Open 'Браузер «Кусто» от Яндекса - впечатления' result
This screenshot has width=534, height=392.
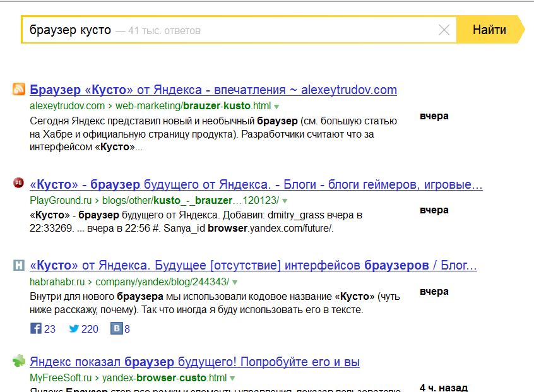[213, 89]
